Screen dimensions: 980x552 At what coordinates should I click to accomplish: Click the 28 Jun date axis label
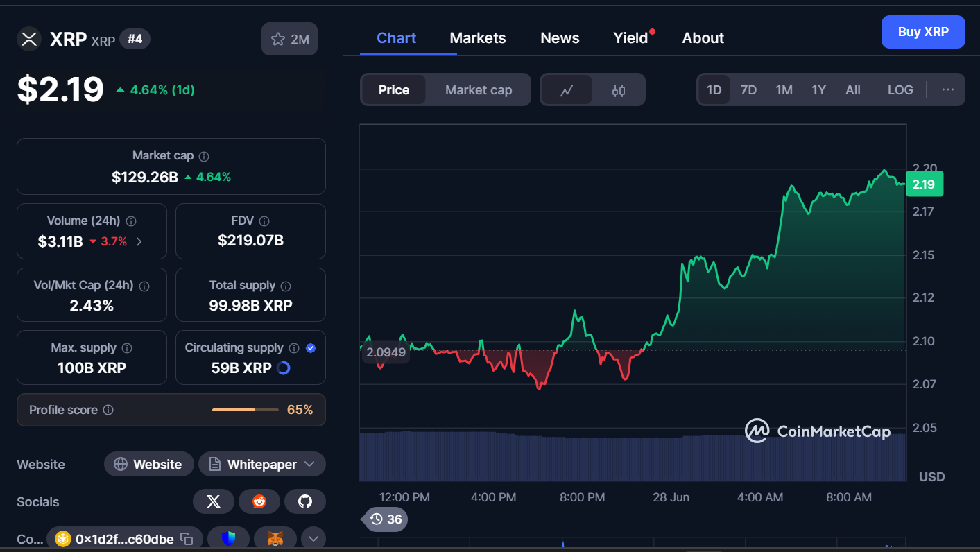point(671,497)
